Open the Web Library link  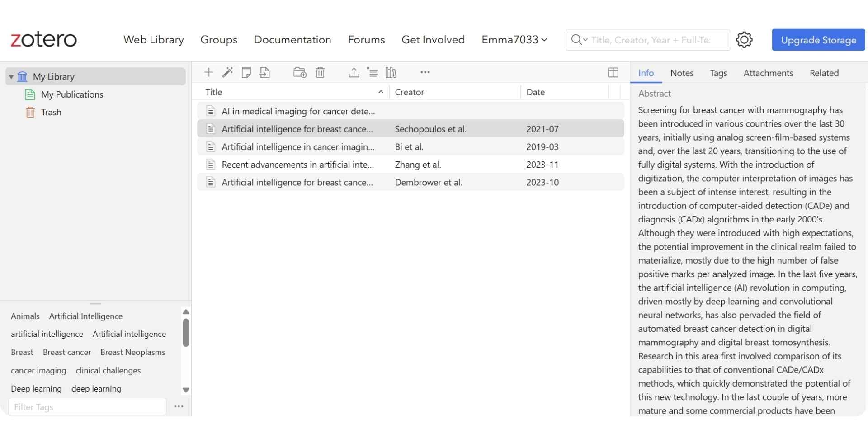pyautogui.click(x=153, y=39)
